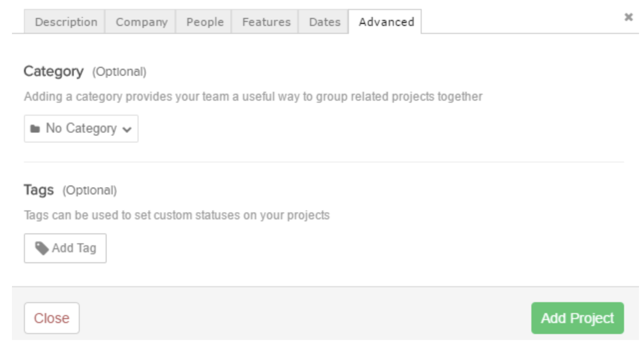Open the Dates tab

(x=323, y=22)
